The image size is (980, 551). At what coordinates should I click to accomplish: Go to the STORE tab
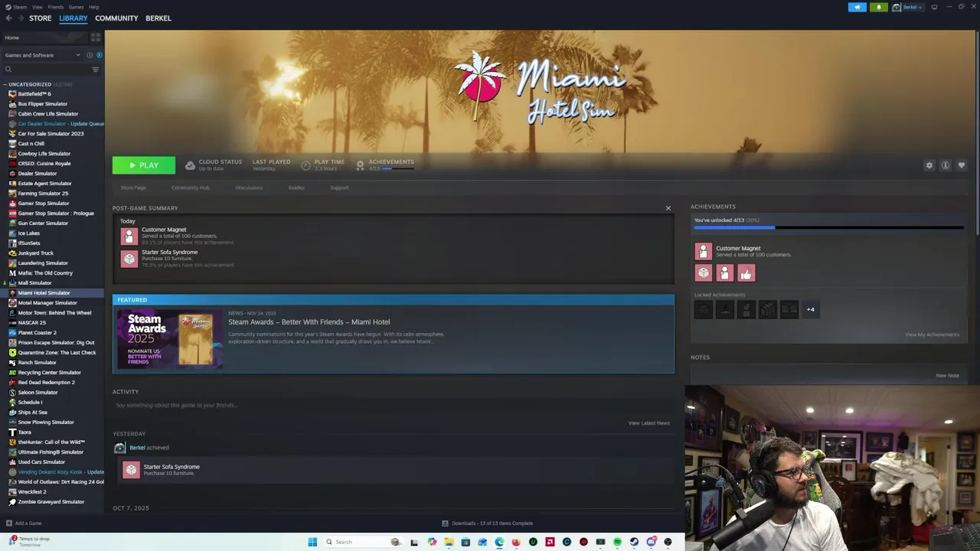[40, 18]
